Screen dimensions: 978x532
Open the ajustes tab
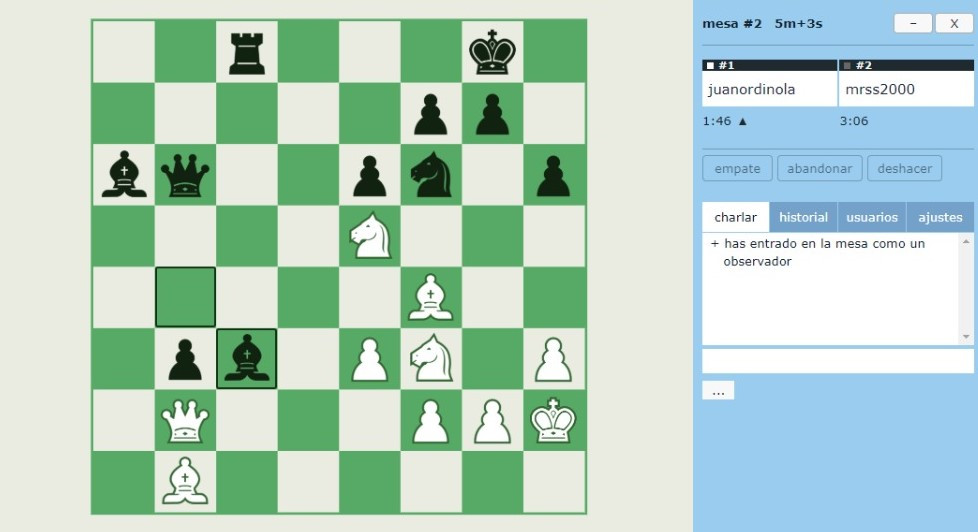(x=939, y=217)
